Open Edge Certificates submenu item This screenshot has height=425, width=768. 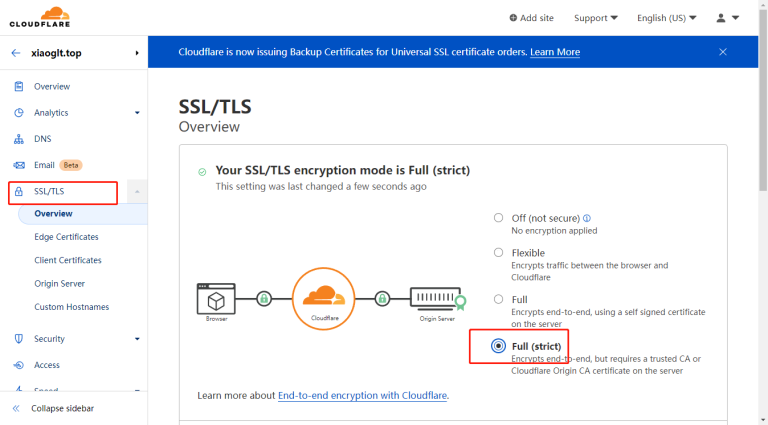point(66,237)
